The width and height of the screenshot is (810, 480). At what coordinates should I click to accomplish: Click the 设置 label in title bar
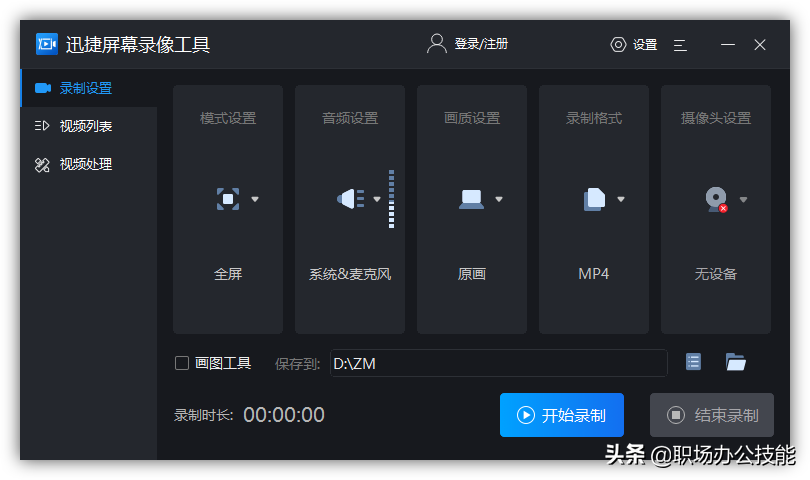tap(645, 45)
